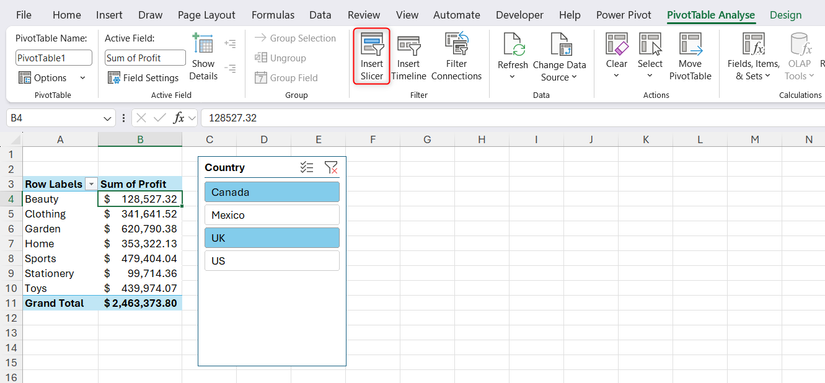825x383 pixels.
Task: Click the Sum of Profit header cell
Action: point(140,184)
